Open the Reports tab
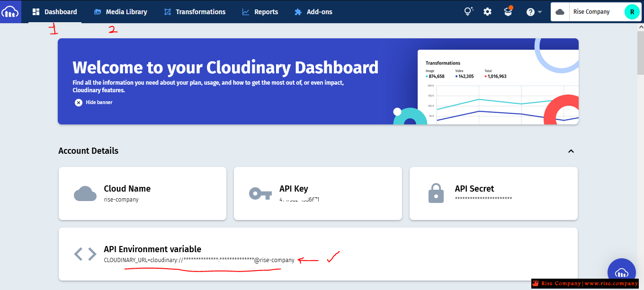Image resolution: width=644 pixels, height=290 pixels. (260, 12)
